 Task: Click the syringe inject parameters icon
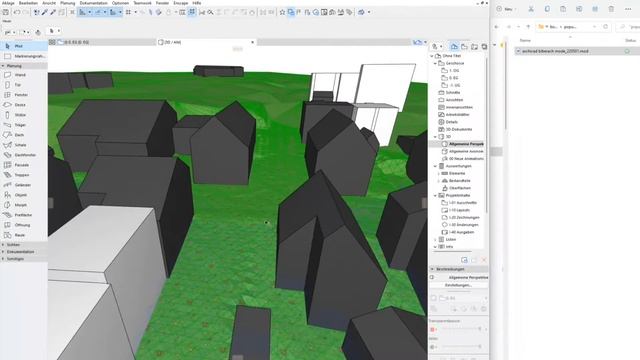(53, 12)
